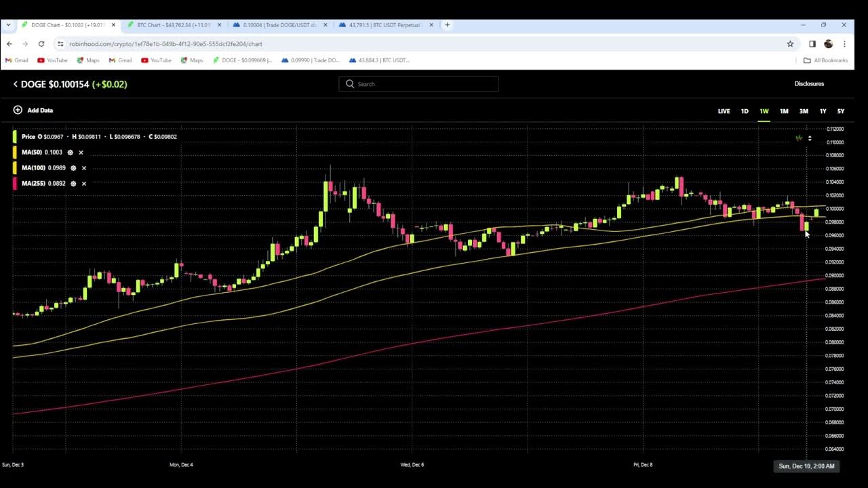Remove the MA(100) indicator
Viewport: 868px width, 488px height.
click(84, 168)
